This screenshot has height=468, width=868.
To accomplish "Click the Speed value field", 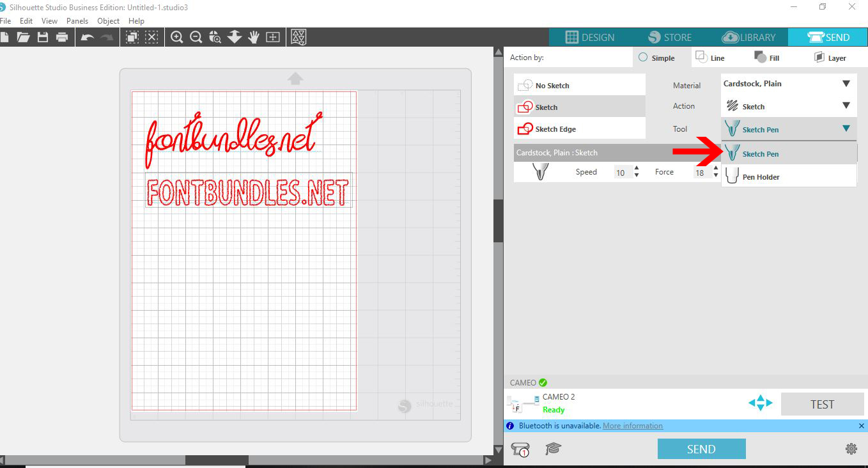I will tap(623, 173).
